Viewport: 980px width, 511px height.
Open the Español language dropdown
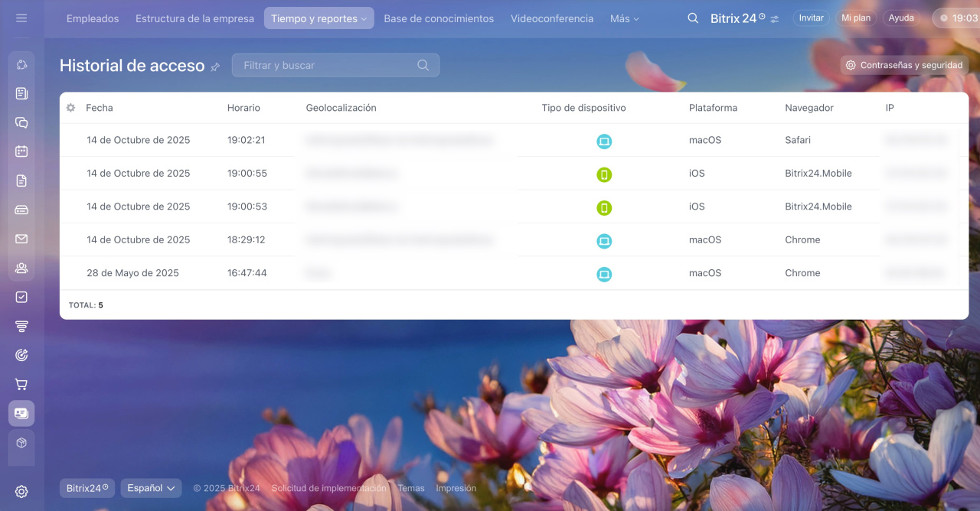[x=151, y=488]
